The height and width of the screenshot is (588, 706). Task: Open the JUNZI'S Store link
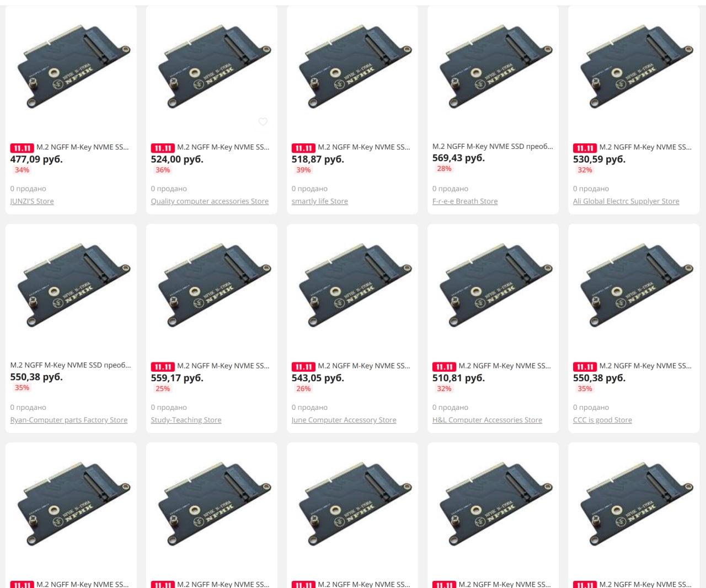pos(32,201)
